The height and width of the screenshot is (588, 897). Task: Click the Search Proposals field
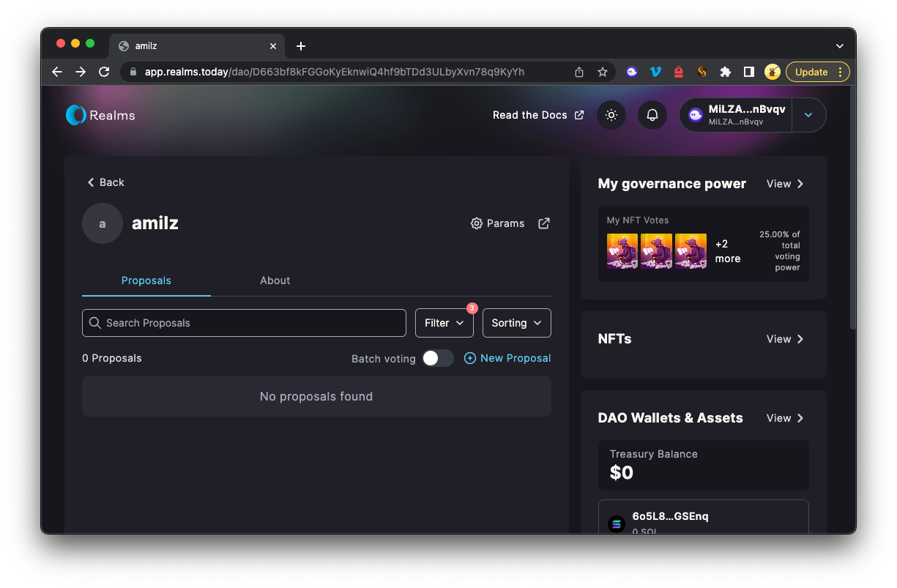pos(244,323)
